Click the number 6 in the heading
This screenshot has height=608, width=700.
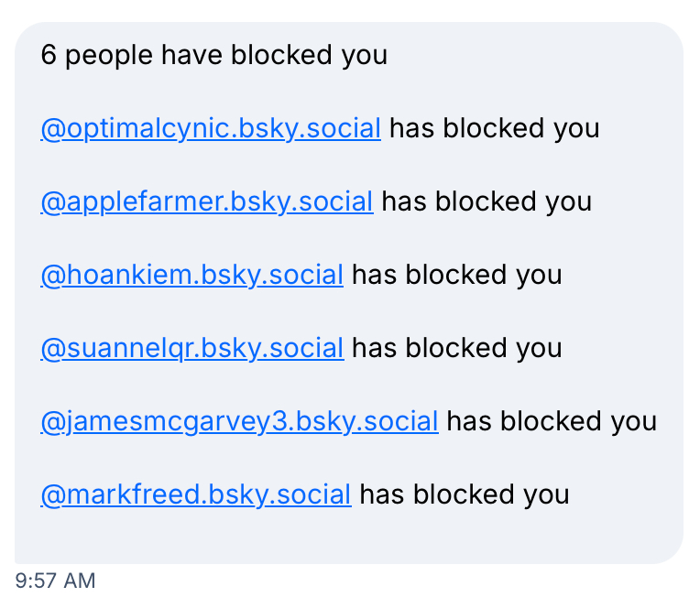49,55
